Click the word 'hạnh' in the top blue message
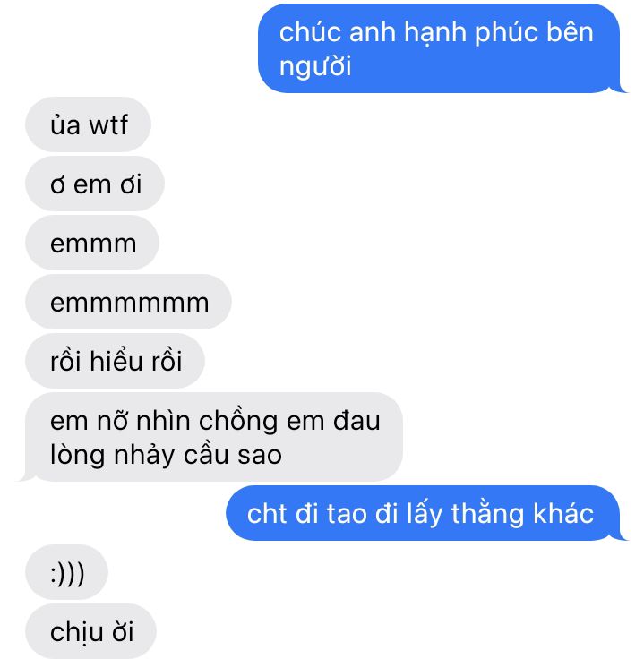This screenshot has width=644, height=659. pyautogui.click(x=435, y=33)
